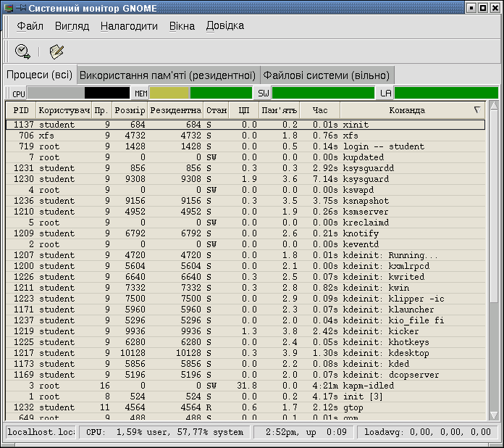Switch to Процеси (всі) tab
The width and height of the screenshot is (504, 448).
tap(40, 75)
